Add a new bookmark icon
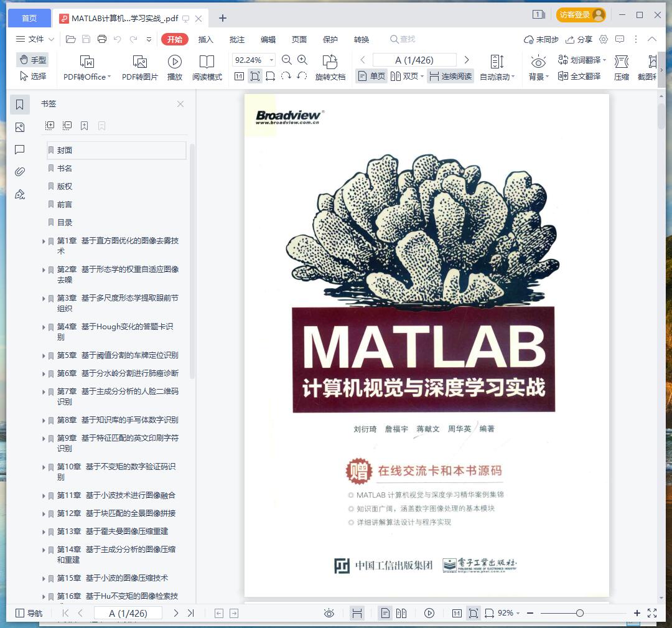Screen dimensions: 672x628 [85, 126]
